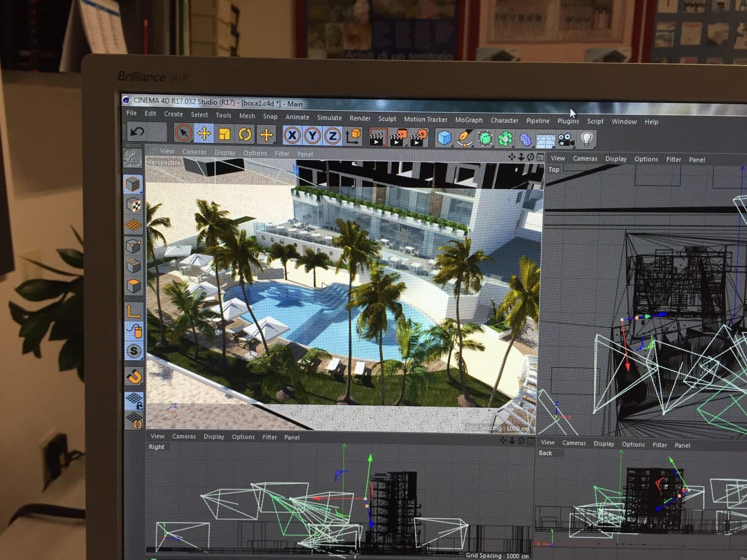The width and height of the screenshot is (747, 560).
Task: Toggle Y axis lock
Action: pyautogui.click(x=312, y=136)
